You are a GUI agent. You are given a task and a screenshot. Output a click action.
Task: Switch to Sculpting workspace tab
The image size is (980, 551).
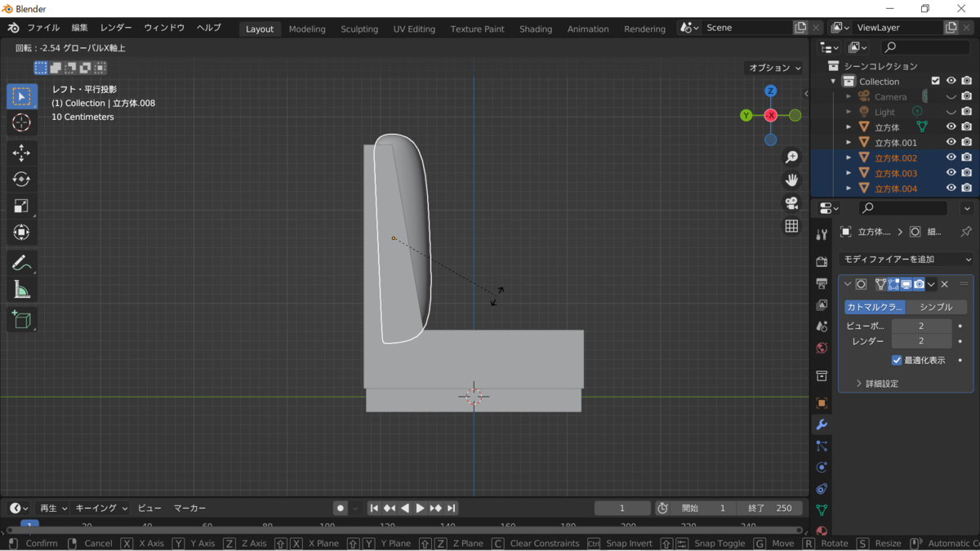point(359,29)
